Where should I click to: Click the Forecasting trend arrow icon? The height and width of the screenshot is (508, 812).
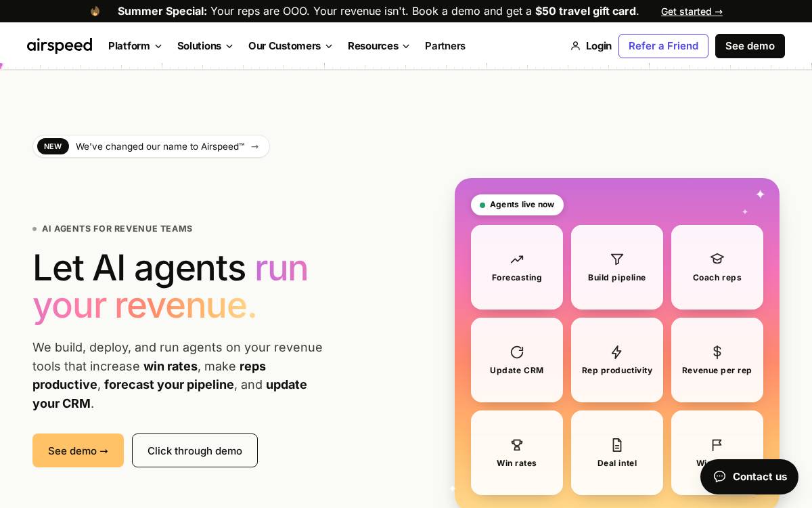517,259
